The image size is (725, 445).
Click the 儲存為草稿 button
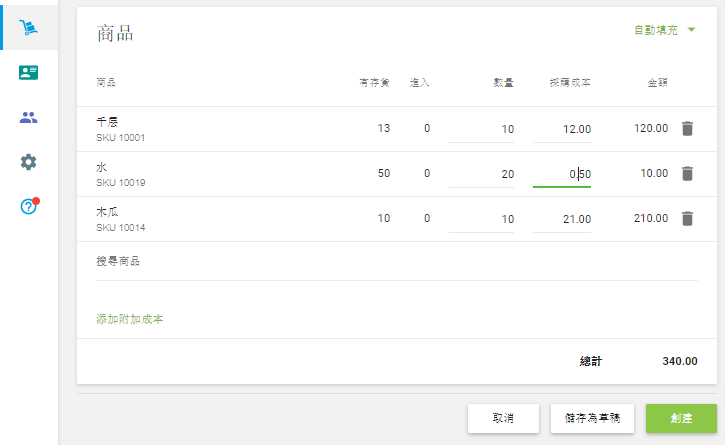593,418
